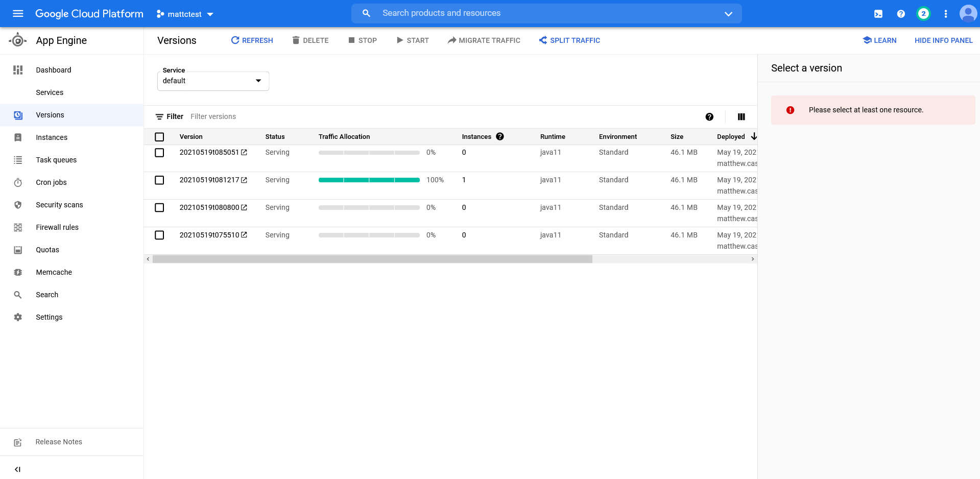This screenshot has width=980, height=479.
Task: Open the Cloud Shell terminal icon
Action: point(878,14)
